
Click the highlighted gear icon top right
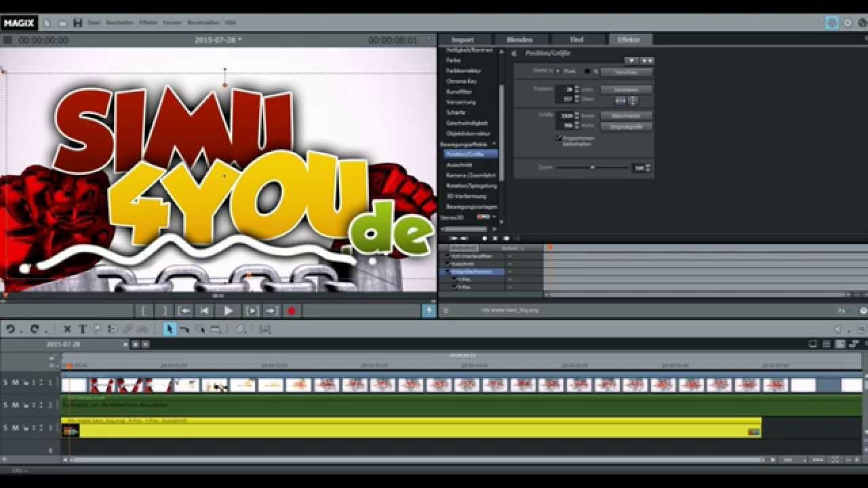(832, 22)
